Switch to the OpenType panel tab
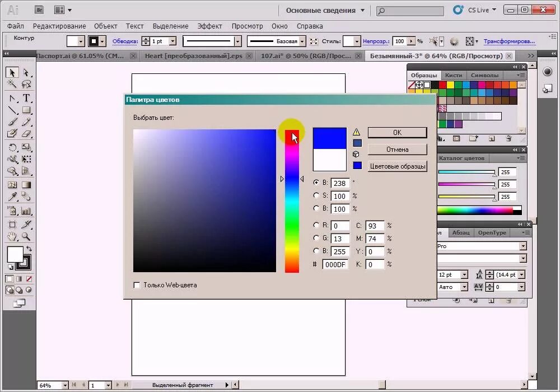The width and height of the screenshot is (560, 392). (x=492, y=232)
